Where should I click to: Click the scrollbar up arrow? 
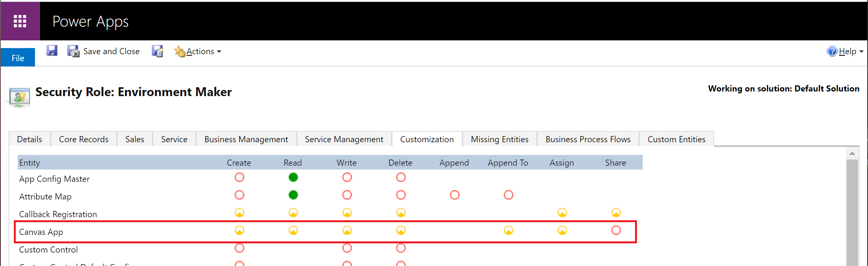pos(852,153)
